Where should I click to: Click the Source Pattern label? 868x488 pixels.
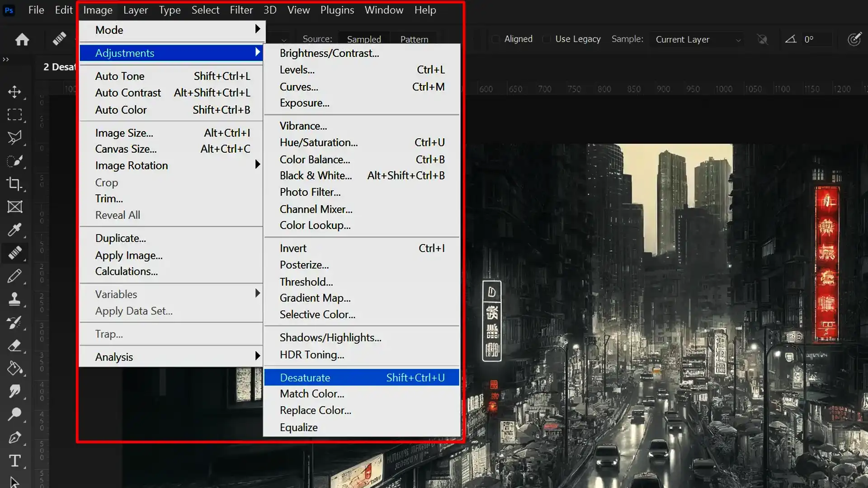(414, 39)
